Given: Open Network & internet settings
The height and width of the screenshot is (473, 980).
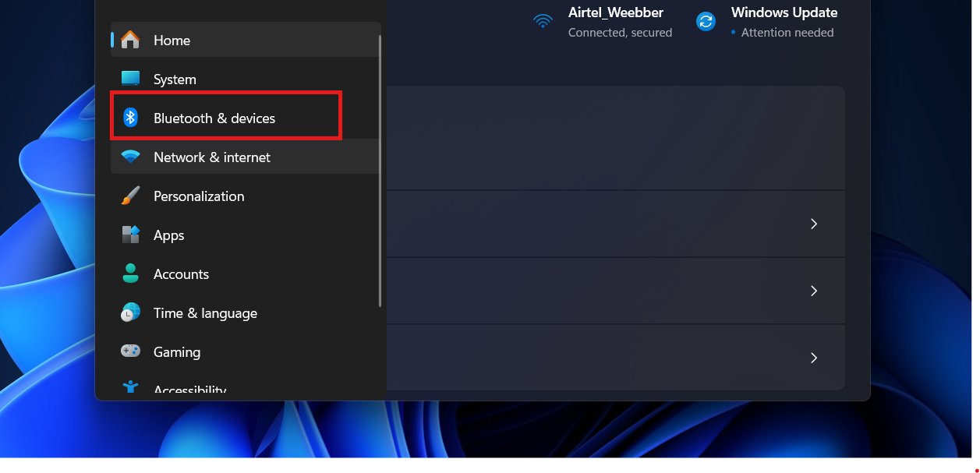Looking at the screenshot, I should 211,157.
